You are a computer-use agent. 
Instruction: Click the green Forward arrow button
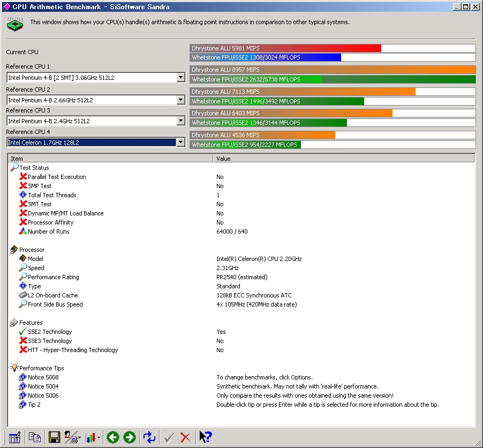coord(130,437)
